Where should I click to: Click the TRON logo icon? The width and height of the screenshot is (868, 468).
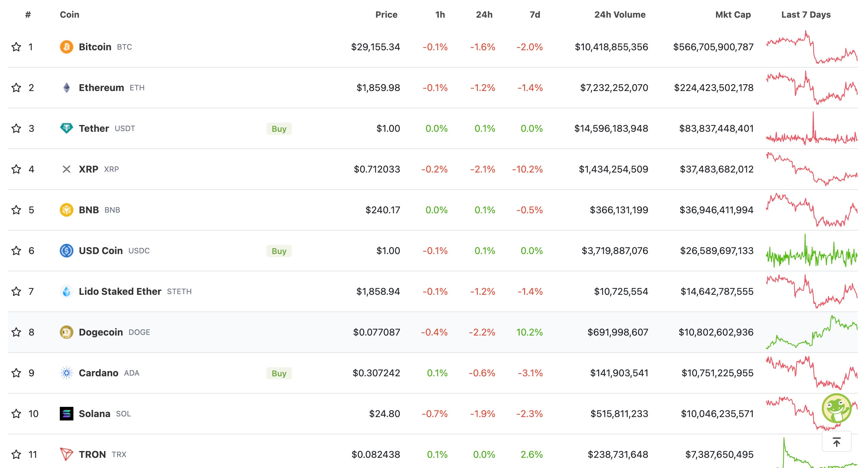[67, 454]
